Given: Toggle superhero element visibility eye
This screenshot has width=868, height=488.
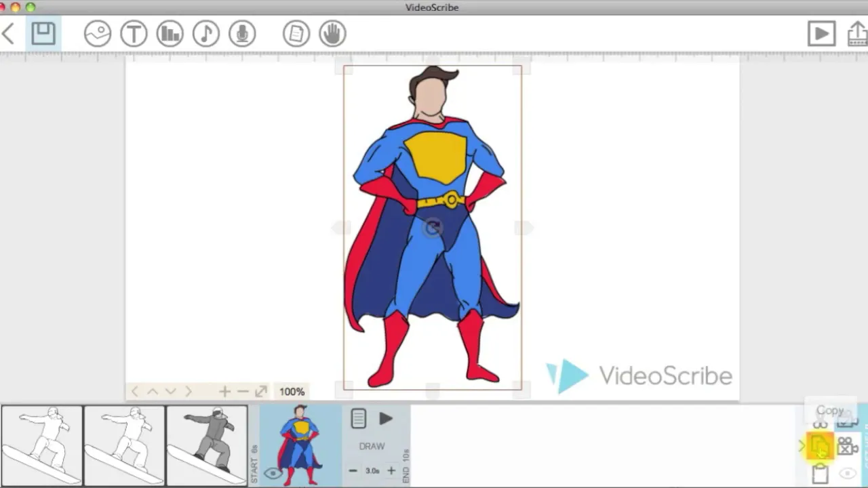Looking at the screenshot, I should [273, 474].
